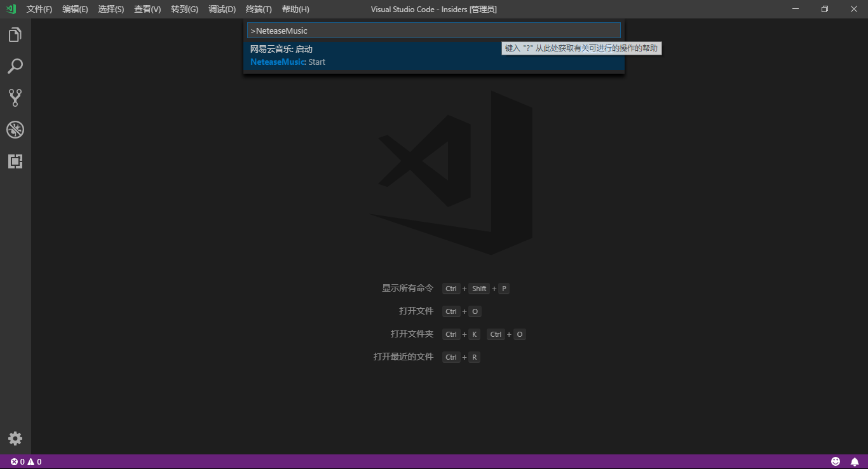The image size is (868, 469).
Task: Restore down the VS Code window
Action: (x=825, y=9)
